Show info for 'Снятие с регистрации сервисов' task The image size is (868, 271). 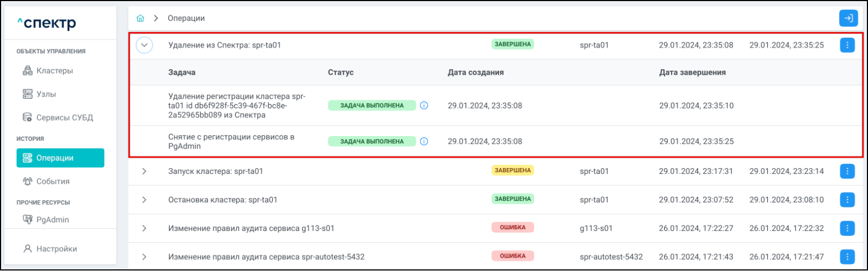coord(424,141)
